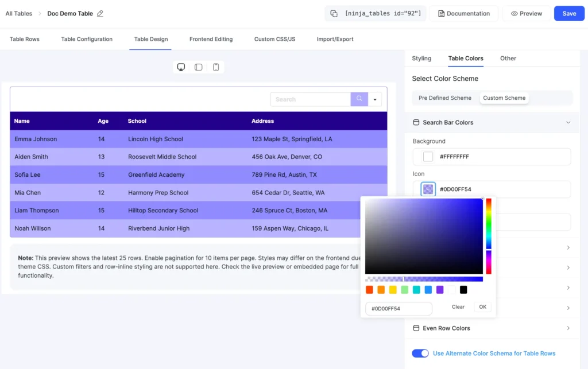The height and width of the screenshot is (369, 588).
Task: Copy the ninja_tables shortcode with the copy icon
Action: (x=334, y=14)
